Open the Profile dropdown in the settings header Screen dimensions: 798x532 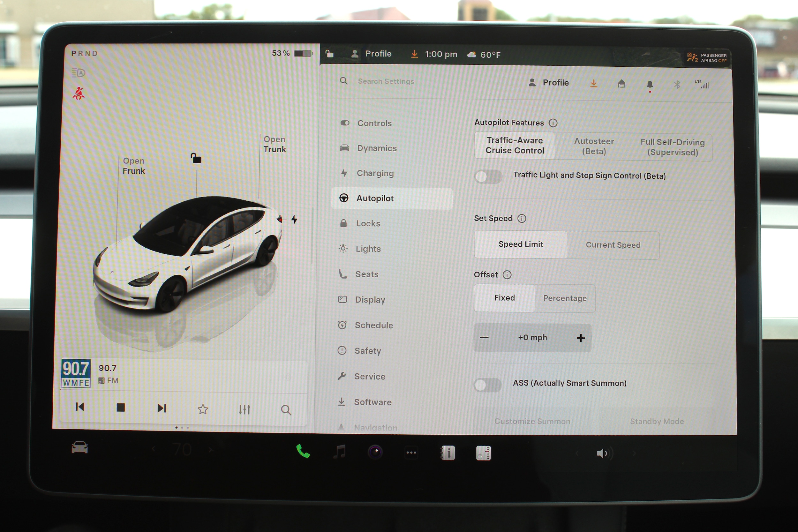549,83
